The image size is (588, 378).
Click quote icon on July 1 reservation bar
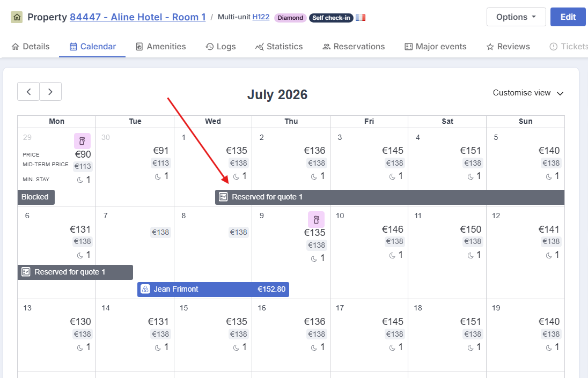click(223, 197)
